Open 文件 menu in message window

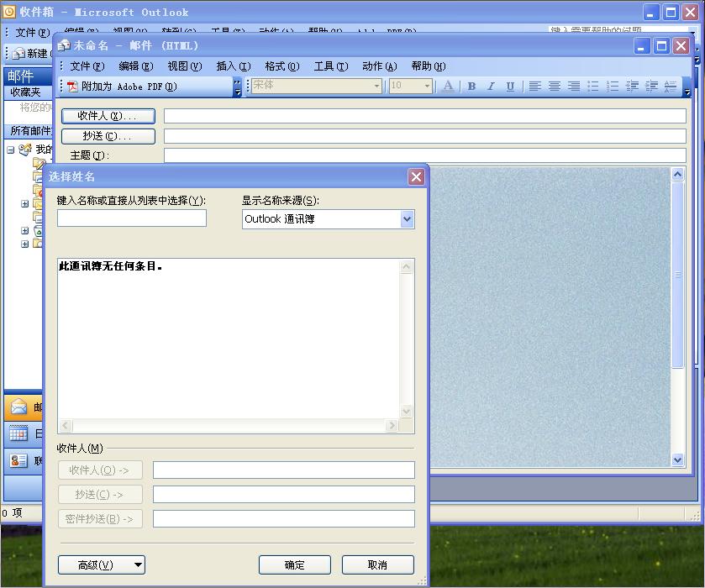87,66
